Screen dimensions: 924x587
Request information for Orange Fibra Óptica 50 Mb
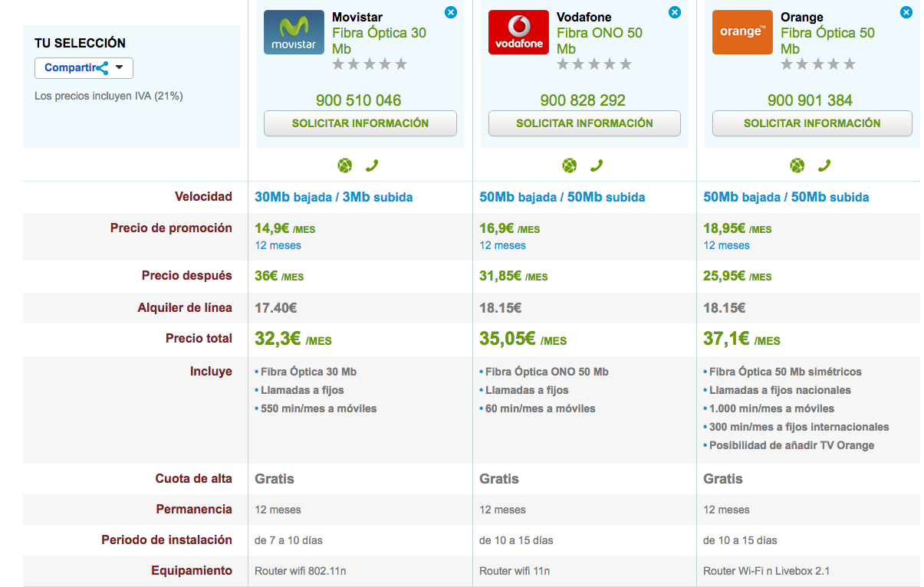[812, 123]
